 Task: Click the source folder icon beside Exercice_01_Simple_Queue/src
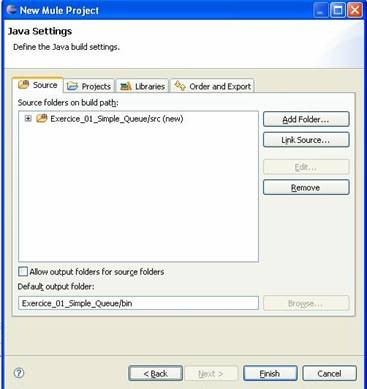click(x=42, y=118)
